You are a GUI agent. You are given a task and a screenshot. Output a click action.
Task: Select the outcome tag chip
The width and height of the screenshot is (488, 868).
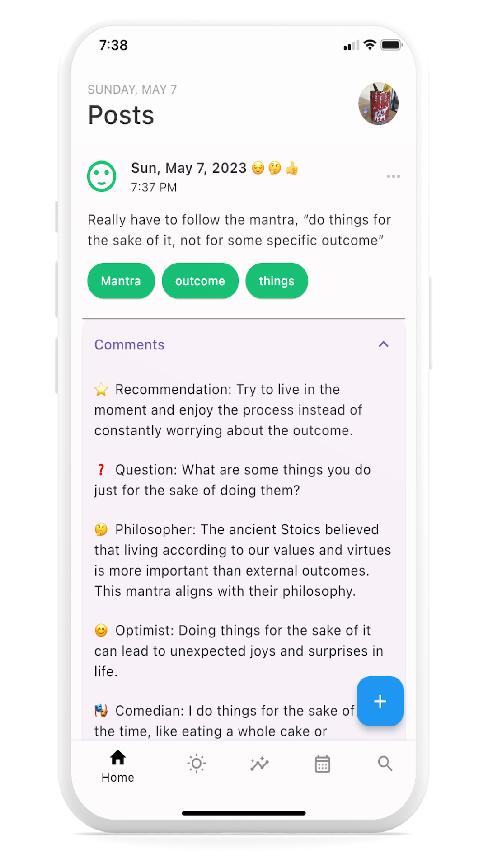pyautogui.click(x=200, y=281)
